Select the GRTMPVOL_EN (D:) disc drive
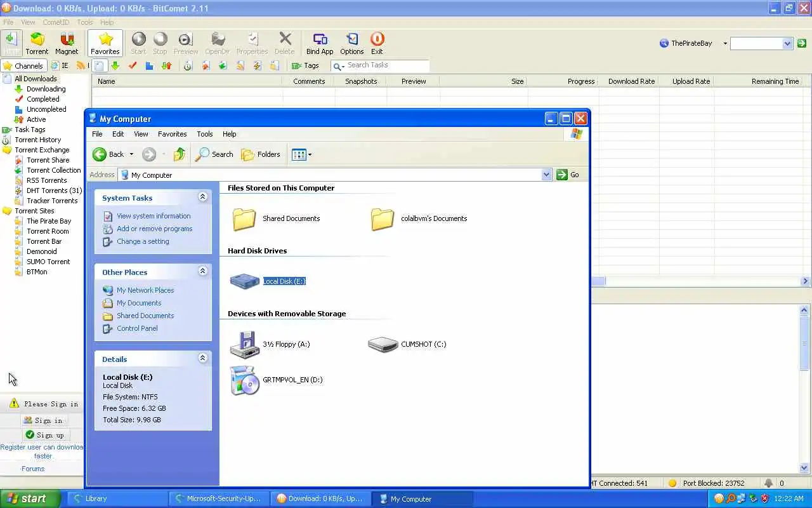This screenshot has width=812, height=508. (x=276, y=380)
